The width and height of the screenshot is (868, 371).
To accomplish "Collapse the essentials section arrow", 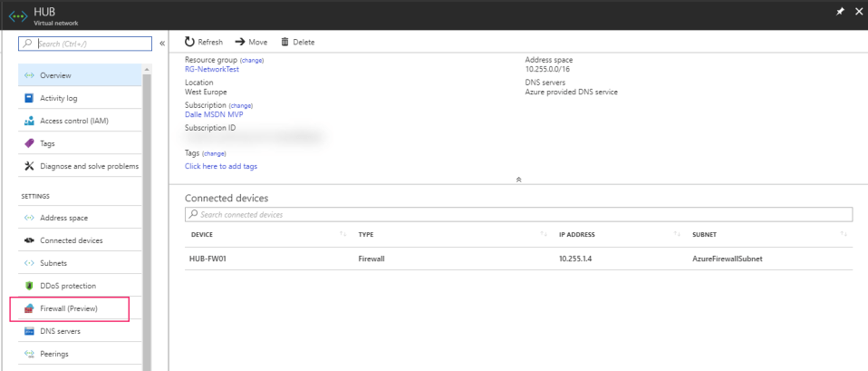I will point(518,180).
